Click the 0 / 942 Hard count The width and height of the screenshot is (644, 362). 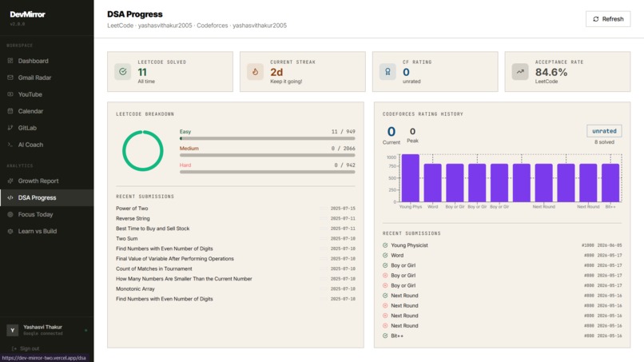tap(344, 165)
